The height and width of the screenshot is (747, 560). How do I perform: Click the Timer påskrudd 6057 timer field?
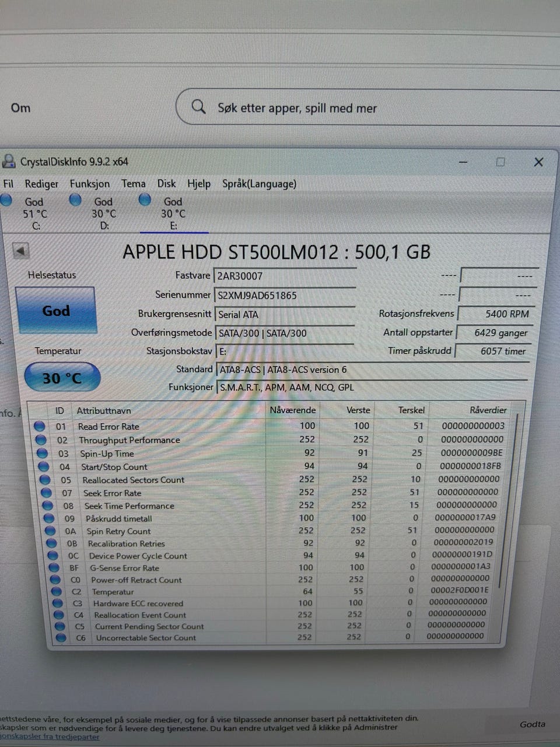click(x=492, y=351)
